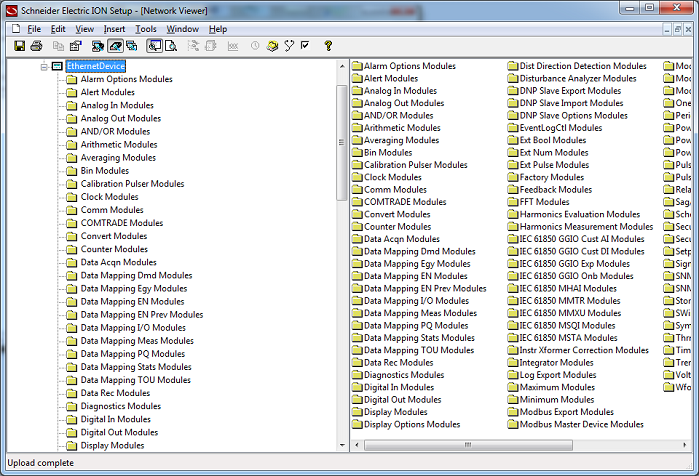The height and width of the screenshot is (476, 699).
Task: Select IEC 61850 MMXU Modules
Action: pyautogui.click(x=570, y=313)
